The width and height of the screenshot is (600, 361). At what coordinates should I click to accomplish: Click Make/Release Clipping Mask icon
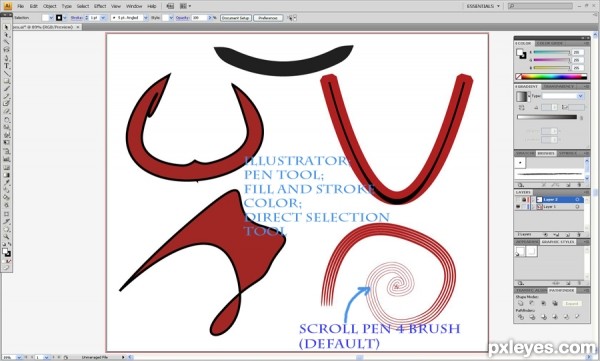tap(546, 234)
